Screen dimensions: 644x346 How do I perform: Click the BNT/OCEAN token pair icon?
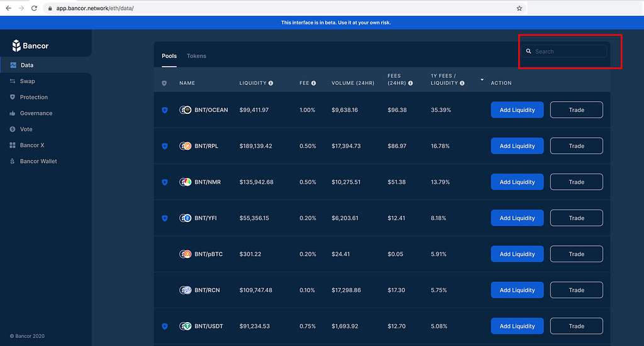click(186, 109)
